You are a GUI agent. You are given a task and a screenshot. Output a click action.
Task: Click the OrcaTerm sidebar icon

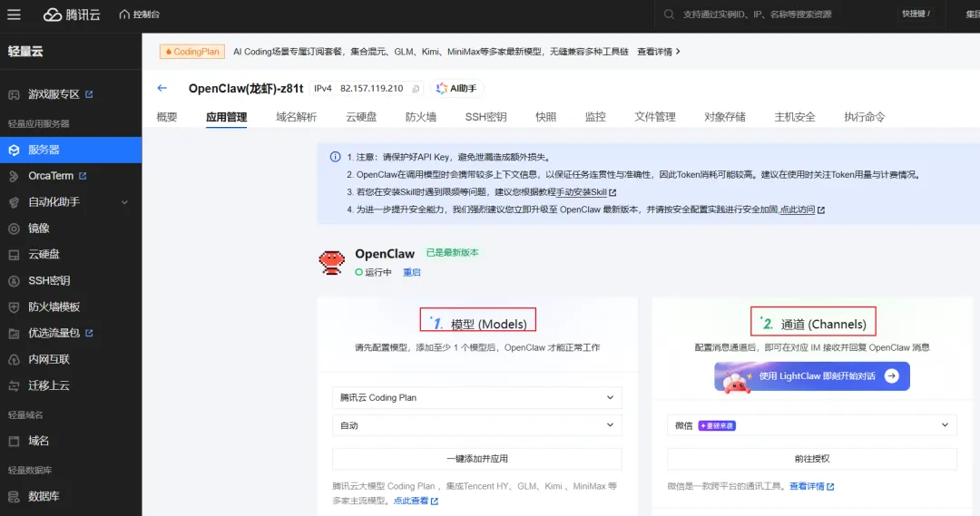pyautogui.click(x=14, y=176)
